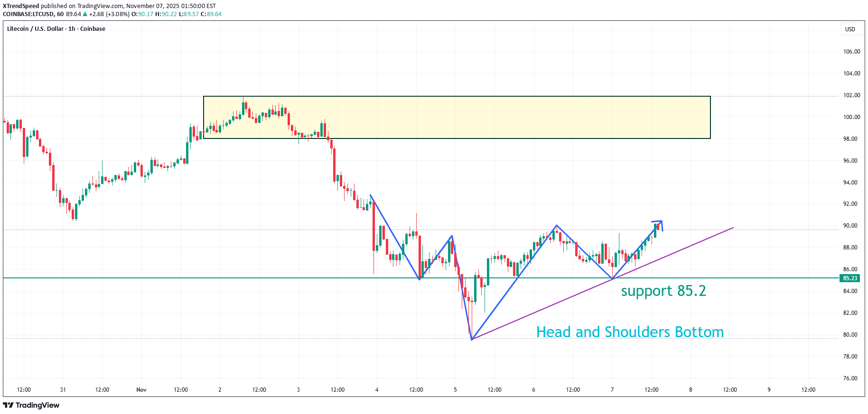Click the XTrendSpeed author name
This screenshot has height=414, width=868.
tap(21, 6)
